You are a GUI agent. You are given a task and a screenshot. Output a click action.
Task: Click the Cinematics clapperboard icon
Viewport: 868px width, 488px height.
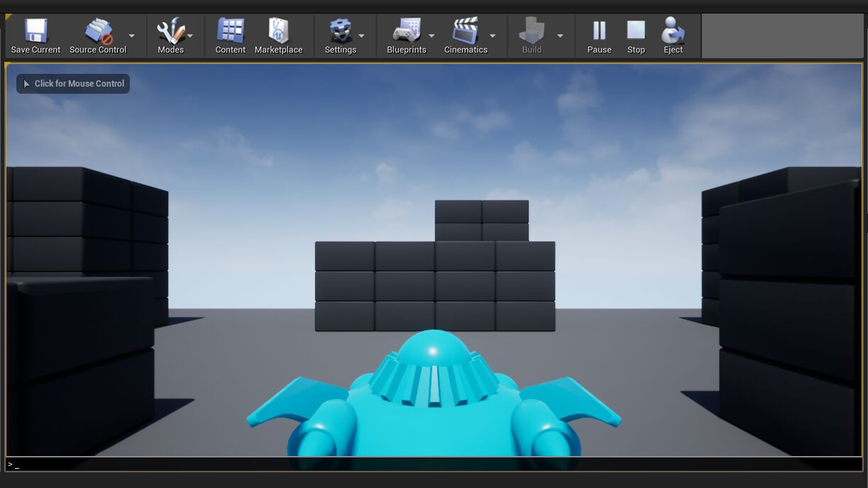click(x=465, y=31)
